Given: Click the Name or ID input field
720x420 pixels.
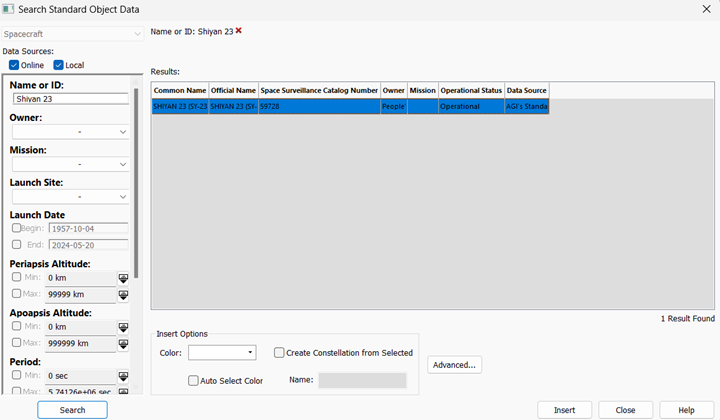Looking at the screenshot, I should click(x=71, y=99).
